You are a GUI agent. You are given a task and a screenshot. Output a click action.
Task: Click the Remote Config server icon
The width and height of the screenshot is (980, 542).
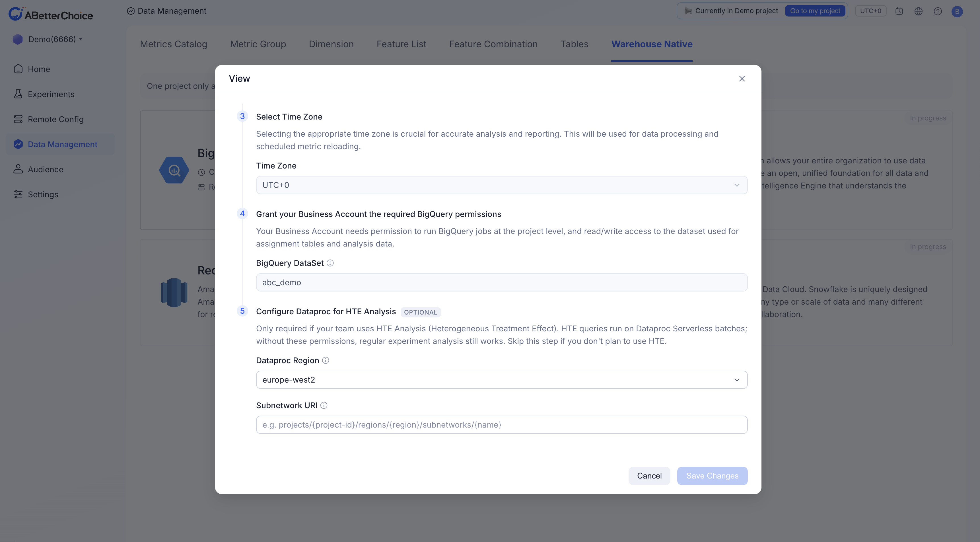(x=18, y=119)
